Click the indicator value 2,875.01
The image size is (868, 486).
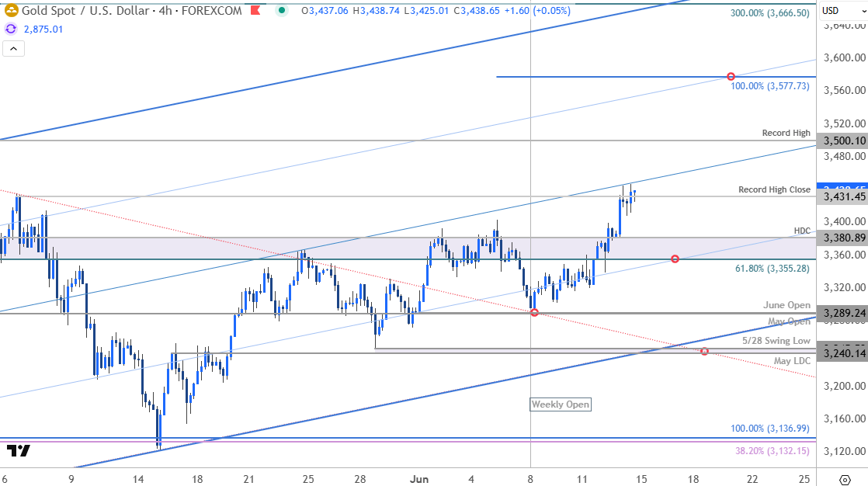click(43, 30)
